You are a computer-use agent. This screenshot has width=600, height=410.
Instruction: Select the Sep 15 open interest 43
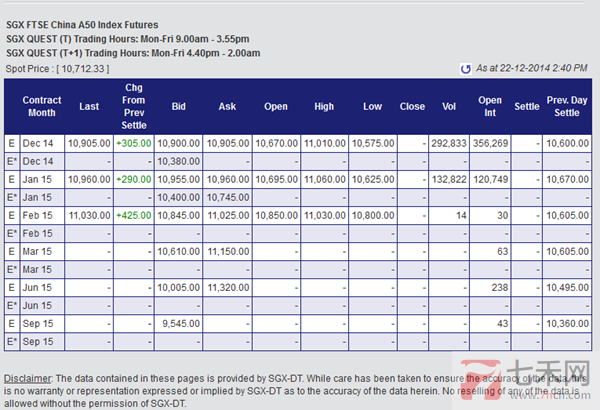click(x=503, y=323)
